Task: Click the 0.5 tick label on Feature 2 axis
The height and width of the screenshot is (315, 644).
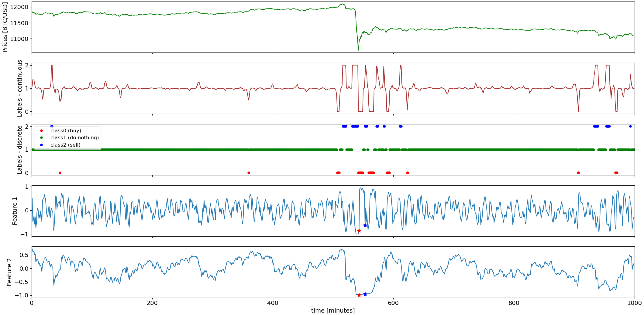Action: pos(24,255)
